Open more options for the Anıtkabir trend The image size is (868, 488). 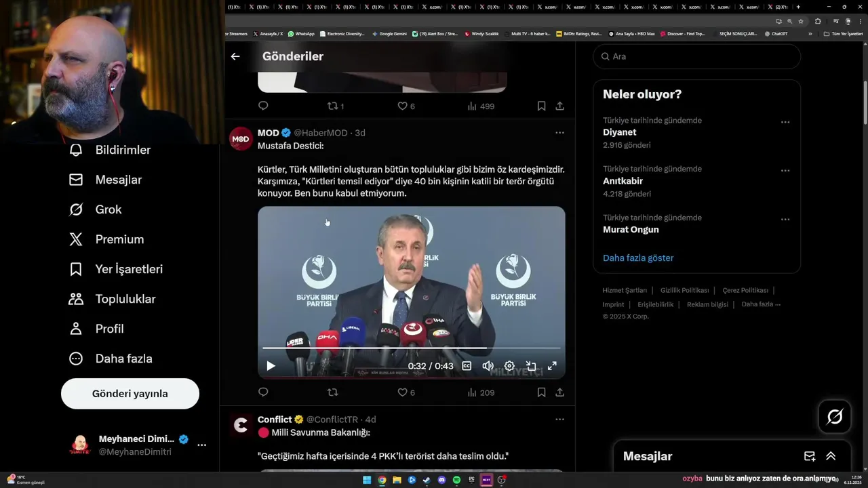(785, 171)
